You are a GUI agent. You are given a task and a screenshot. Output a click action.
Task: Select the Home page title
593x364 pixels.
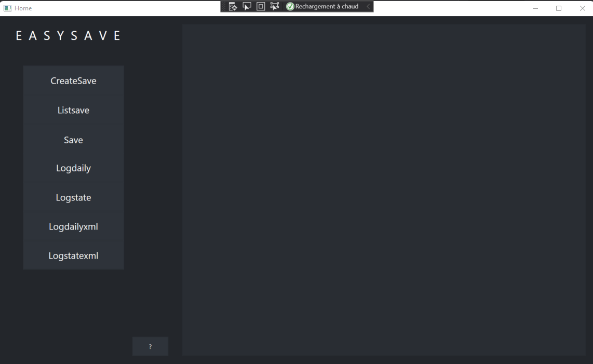coord(23,8)
